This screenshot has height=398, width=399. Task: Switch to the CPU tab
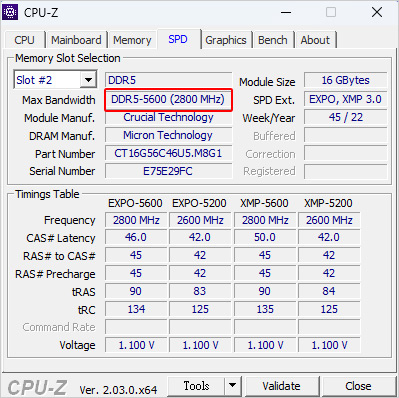[24, 40]
